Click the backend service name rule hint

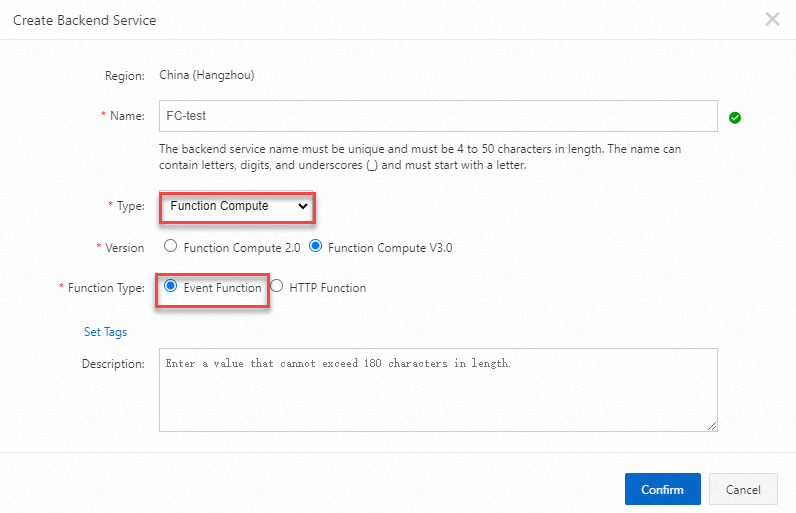420,157
